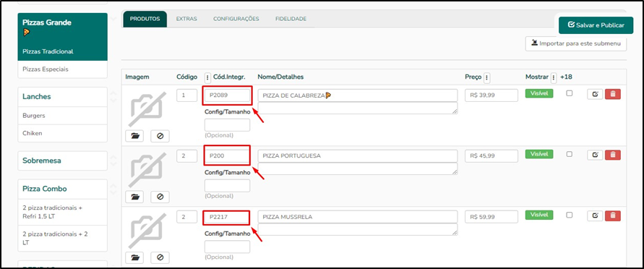Screen dimensions: 644x269
Task: Open options menu next to Mostrar column
Action: click(x=553, y=77)
